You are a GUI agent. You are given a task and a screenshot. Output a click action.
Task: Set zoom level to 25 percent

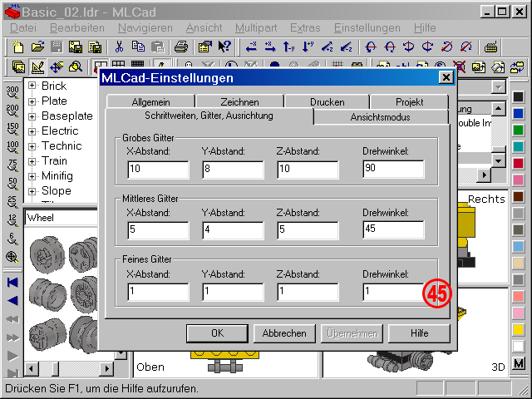coord(12,202)
